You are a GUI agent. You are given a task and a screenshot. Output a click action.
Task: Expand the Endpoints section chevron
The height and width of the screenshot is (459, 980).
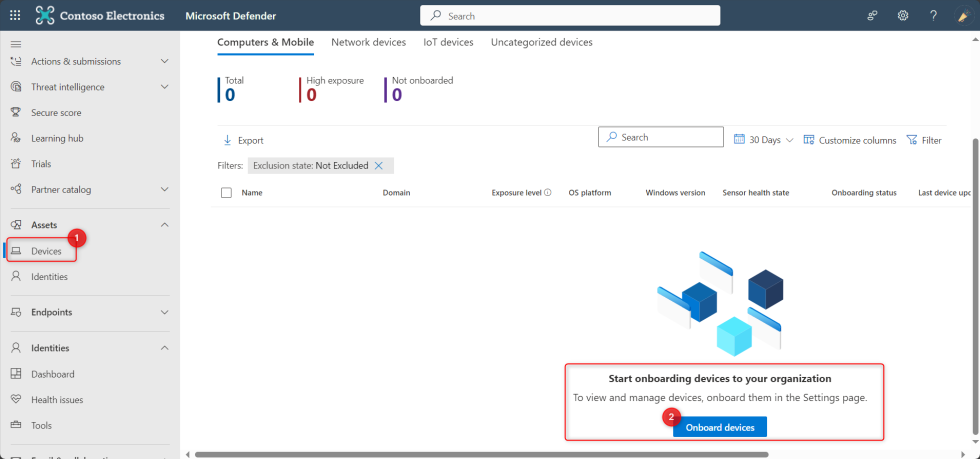(x=164, y=312)
